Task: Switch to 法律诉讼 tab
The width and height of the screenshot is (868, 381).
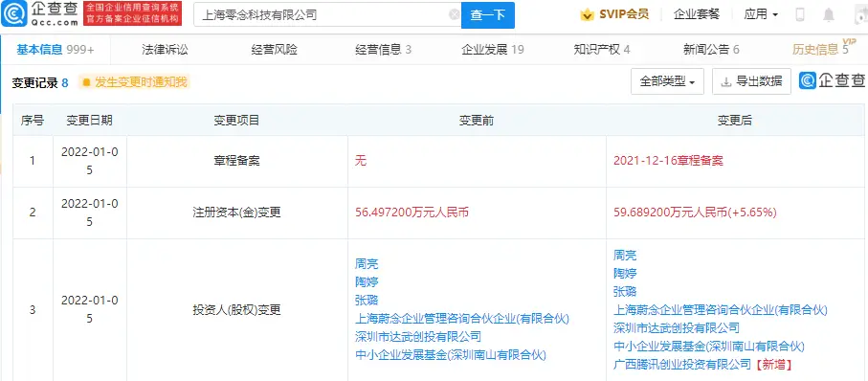Action: tap(165, 50)
